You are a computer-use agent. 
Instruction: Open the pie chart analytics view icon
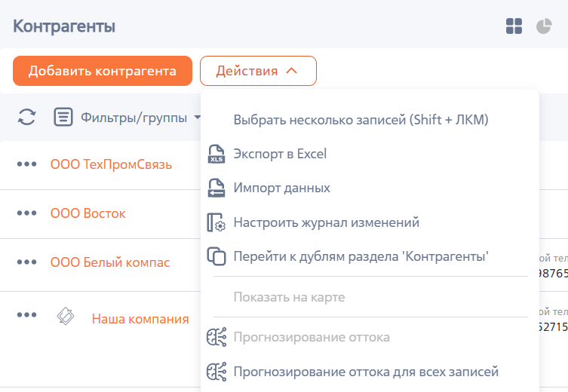point(544,26)
